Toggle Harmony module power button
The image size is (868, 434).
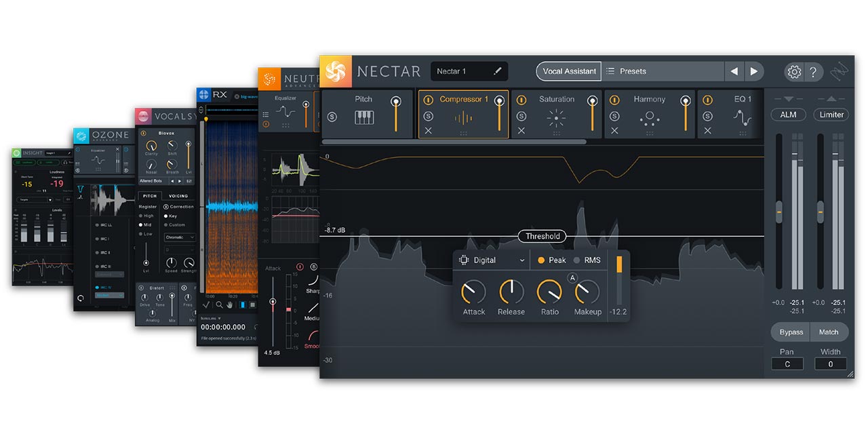pyautogui.click(x=614, y=100)
